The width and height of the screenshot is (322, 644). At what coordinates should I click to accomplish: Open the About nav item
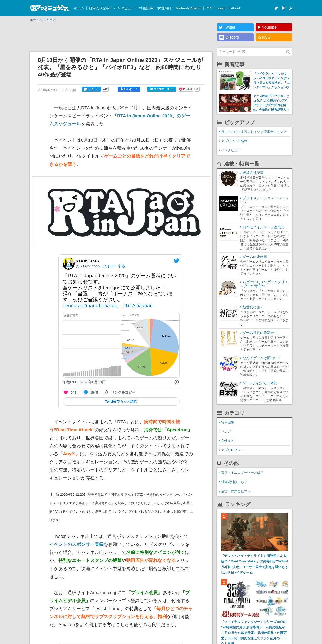235,8
